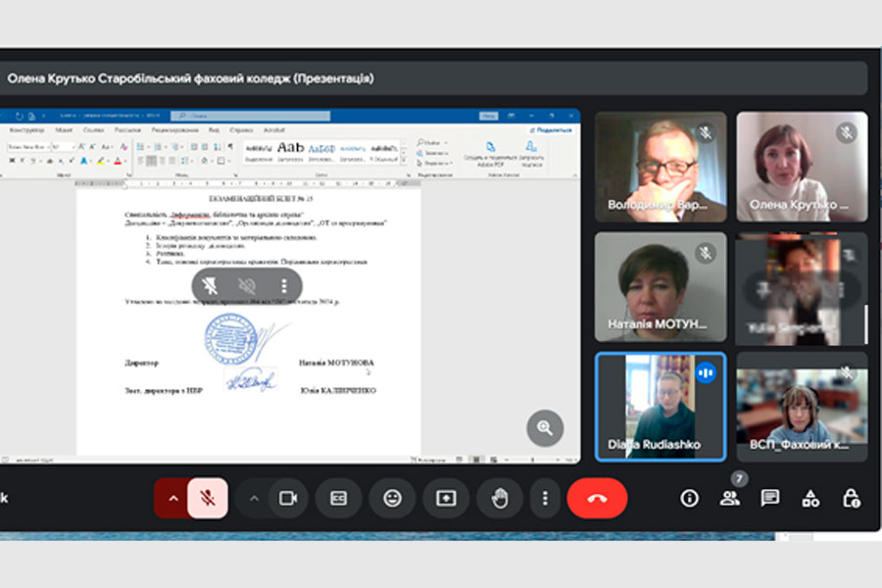Select Diana Rudiashko participant tile
This screenshot has width=882, height=588.
(661, 407)
